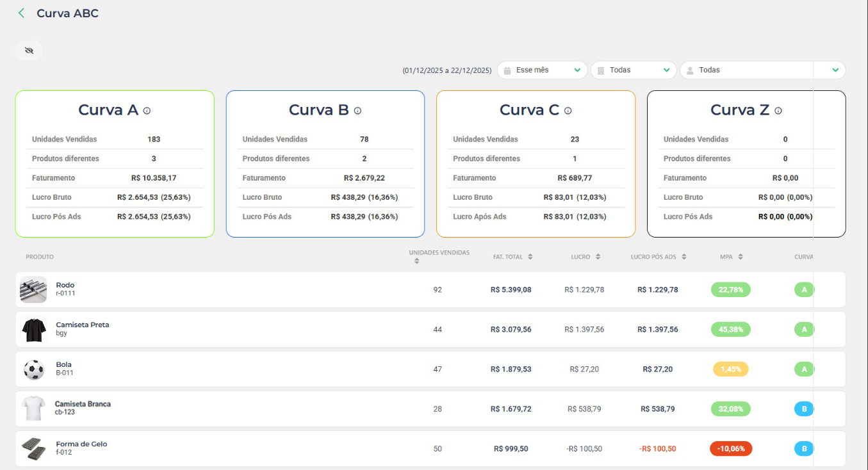Sort table by Lucro column
Screen dimensions: 868x470
point(598,257)
